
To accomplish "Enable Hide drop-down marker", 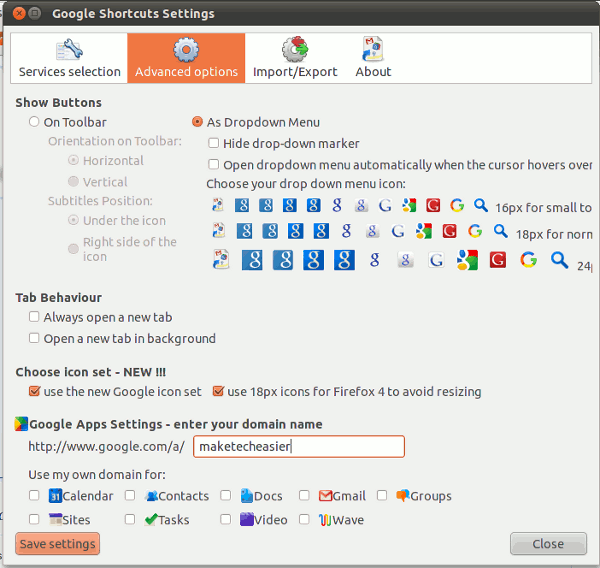I will pyautogui.click(x=213, y=143).
